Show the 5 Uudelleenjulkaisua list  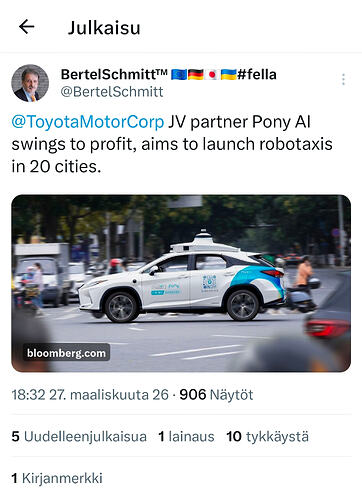(79, 437)
